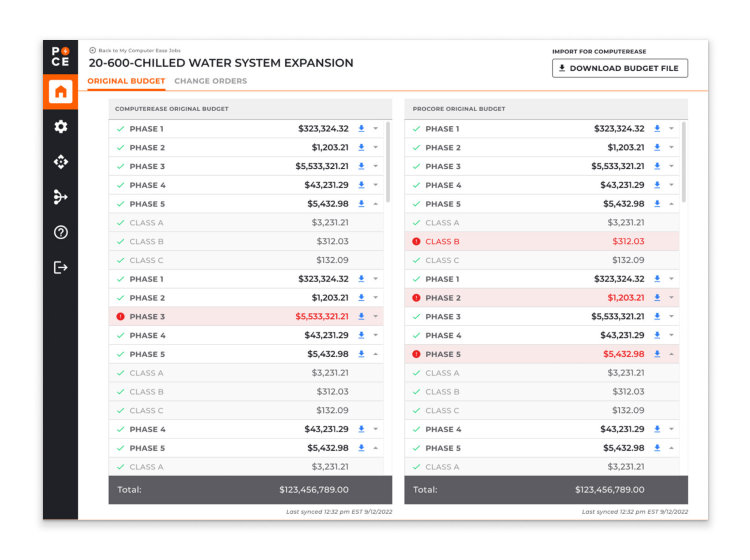Click the green checkmark on first Procore Phase 1
The height and width of the screenshot is (560, 750).
416,129
